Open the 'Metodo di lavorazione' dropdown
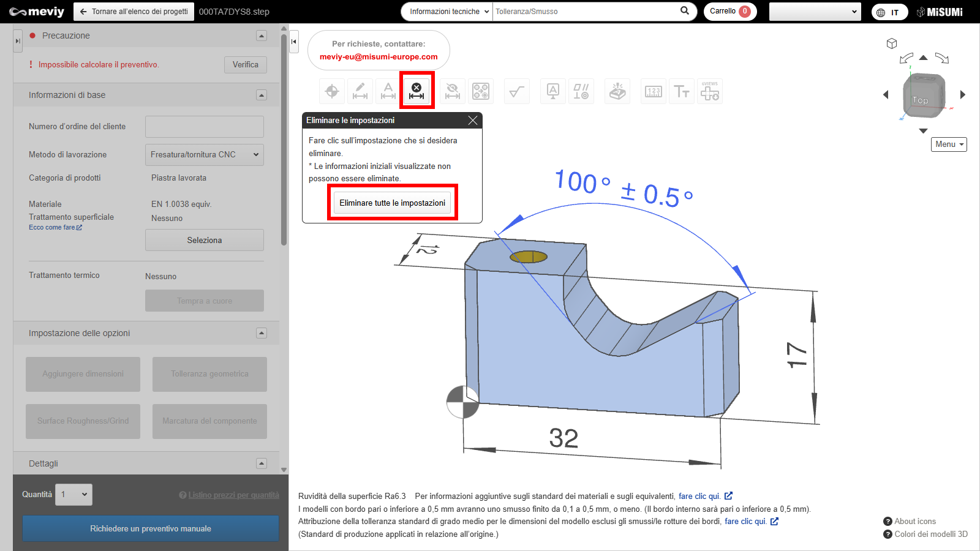Image resolution: width=980 pixels, height=551 pixels. point(205,155)
